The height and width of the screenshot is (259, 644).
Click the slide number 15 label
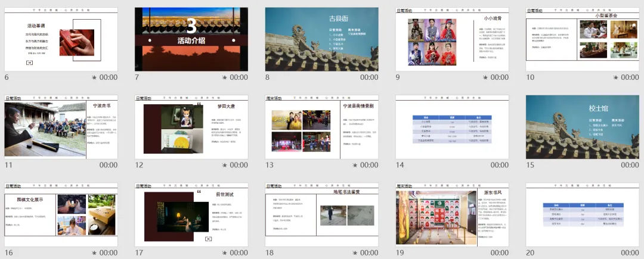(530, 165)
